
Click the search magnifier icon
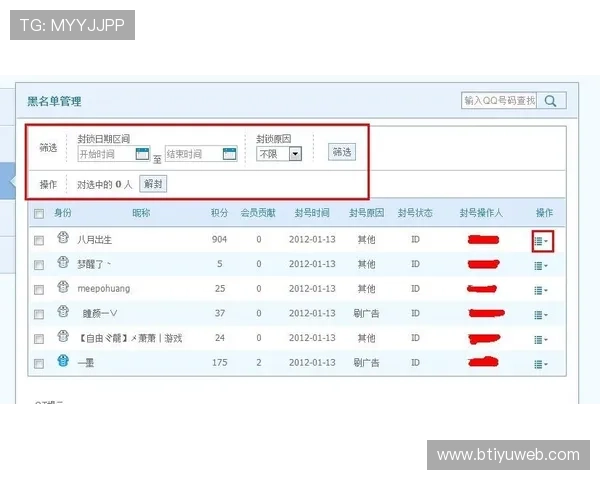click(550, 101)
